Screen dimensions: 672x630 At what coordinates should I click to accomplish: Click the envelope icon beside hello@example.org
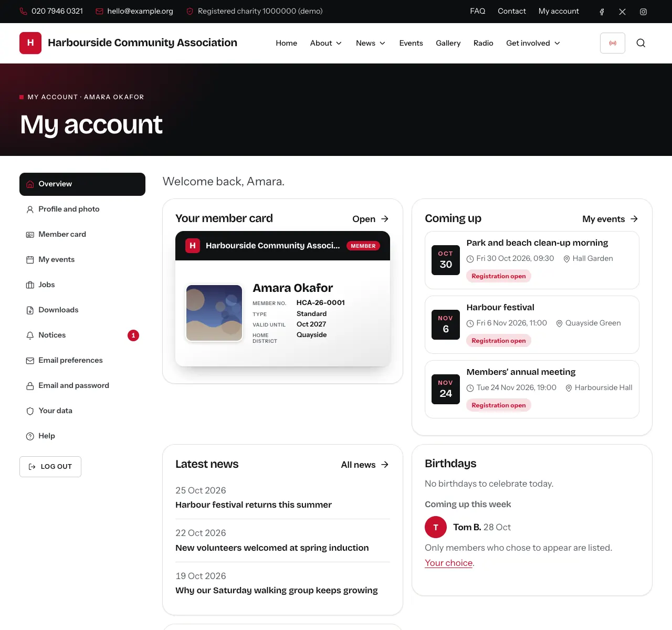tap(99, 11)
